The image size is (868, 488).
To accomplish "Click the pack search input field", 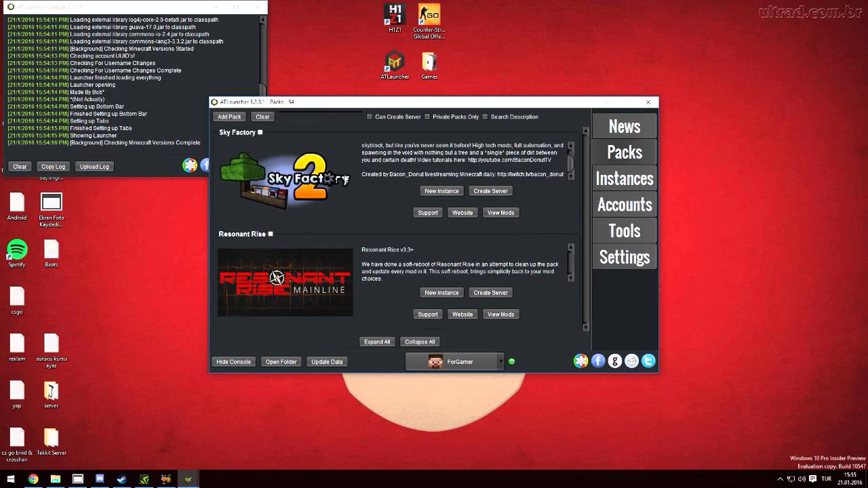I will pyautogui.click(x=320, y=117).
